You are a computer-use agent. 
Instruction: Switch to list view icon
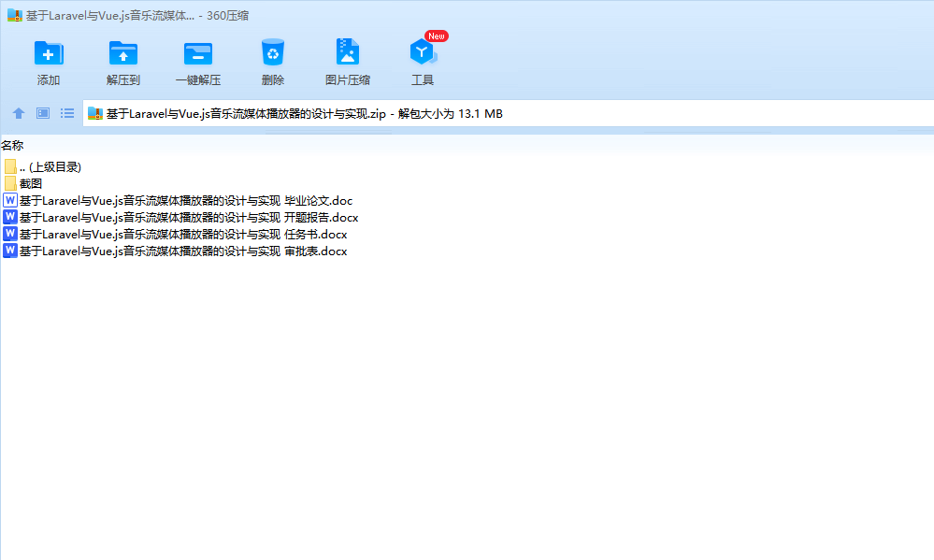[67, 113]
